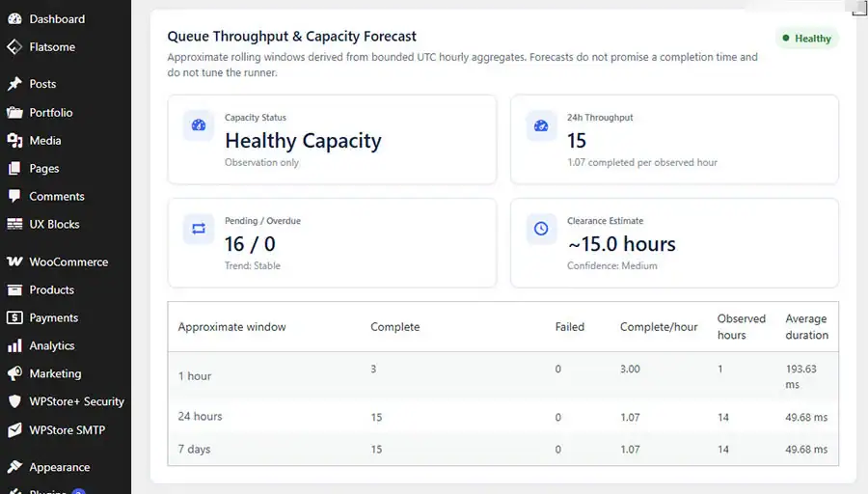Select Media in the admin menu
This screenshot has width=868, height=494.
click(x=44, y=141)
